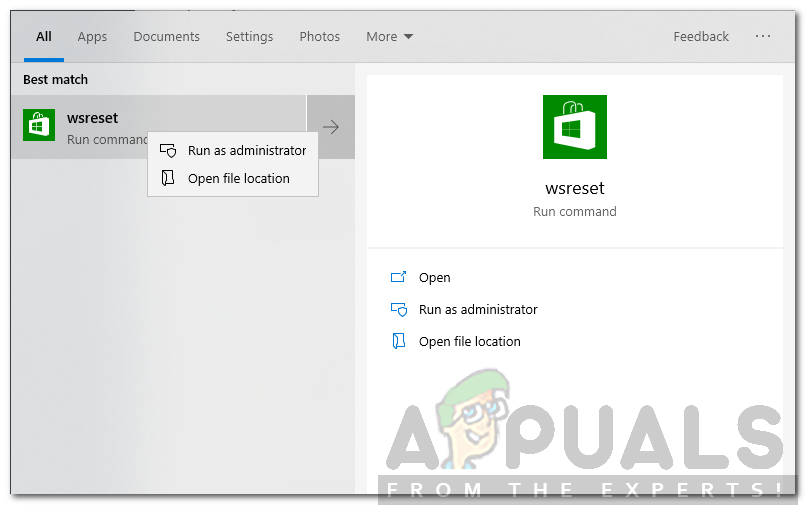The width and height of the screenshot is (806, 505).
Task: Click the wsreset title in preview pane
Action: (x=575, y=188)
